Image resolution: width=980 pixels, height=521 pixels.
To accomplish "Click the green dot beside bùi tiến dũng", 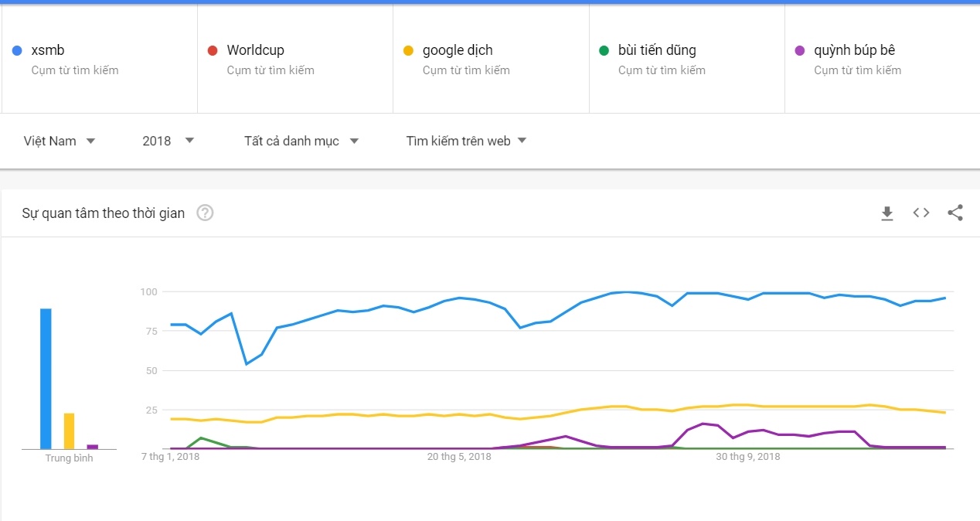I will point(604,49).
